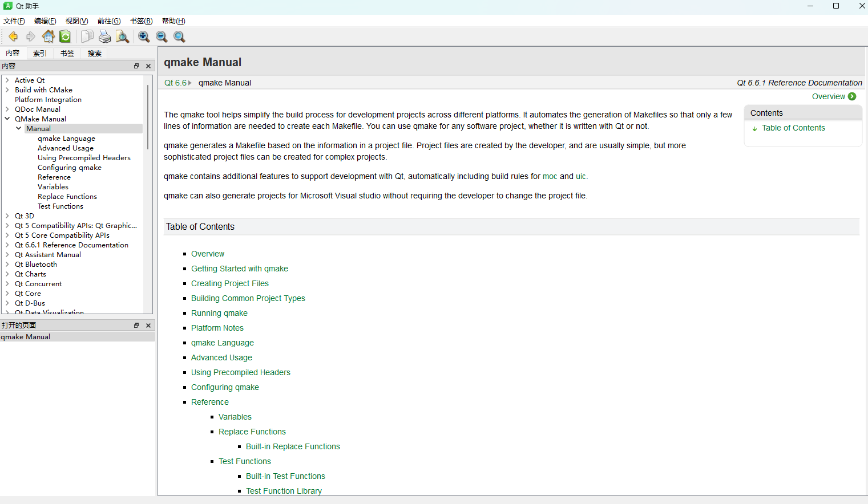Open the 帮助(H) menu
The height and width of the screenshot is (504, 868).
(173, 21)
